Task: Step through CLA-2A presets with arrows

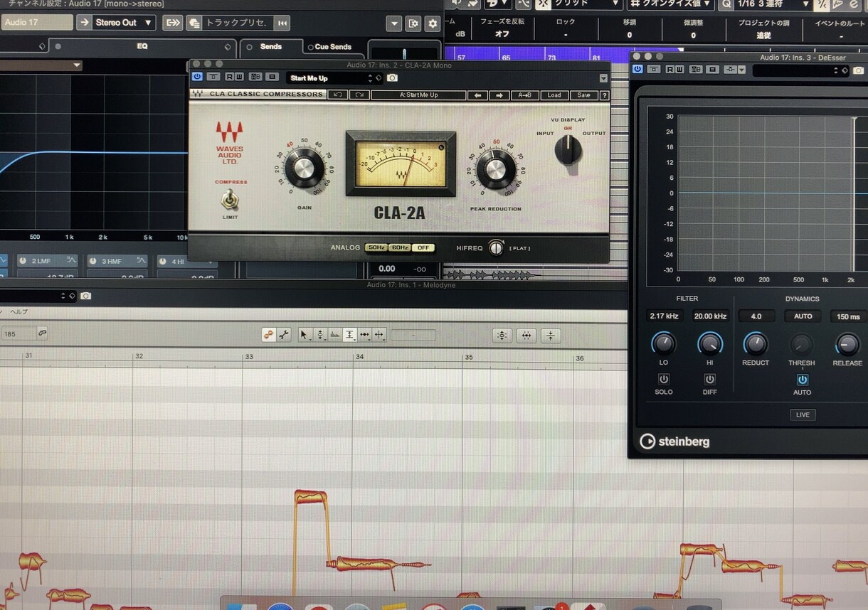Action: click(370, 78)
